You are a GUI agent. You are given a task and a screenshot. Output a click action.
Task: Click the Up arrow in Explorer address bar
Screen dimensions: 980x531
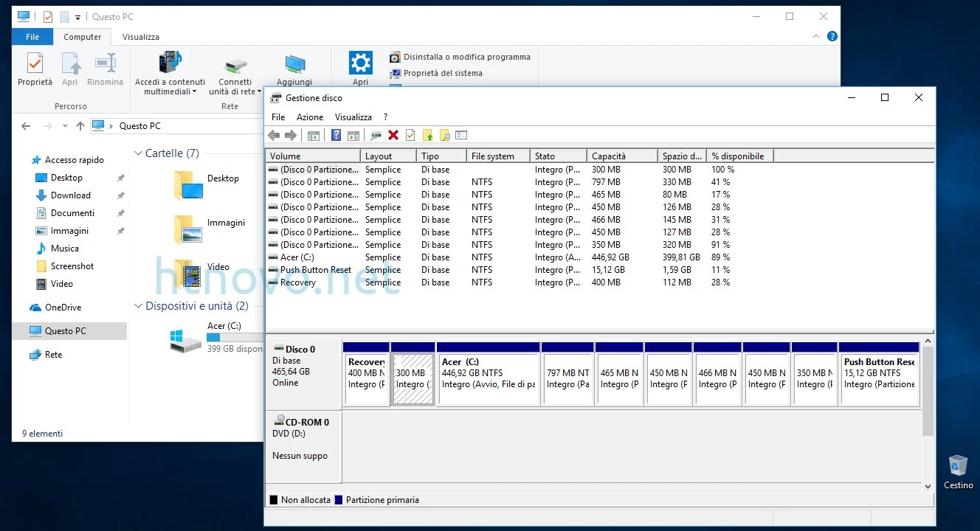(80, 126)
